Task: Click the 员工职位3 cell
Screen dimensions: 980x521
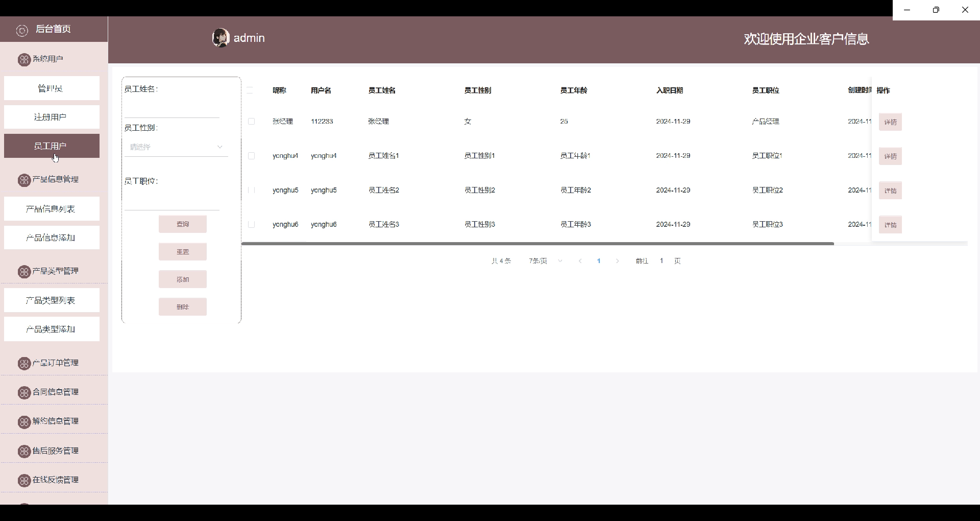Action: pyautogui.click(x=768, y=224)
